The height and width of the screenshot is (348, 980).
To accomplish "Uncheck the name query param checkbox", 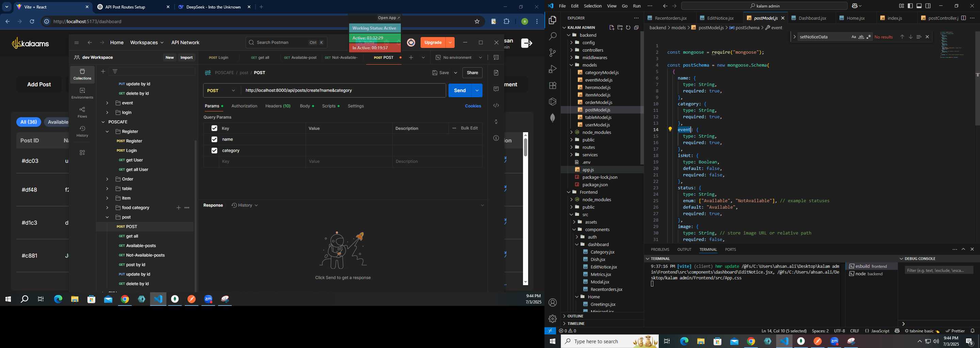I will tap(214, 139).
